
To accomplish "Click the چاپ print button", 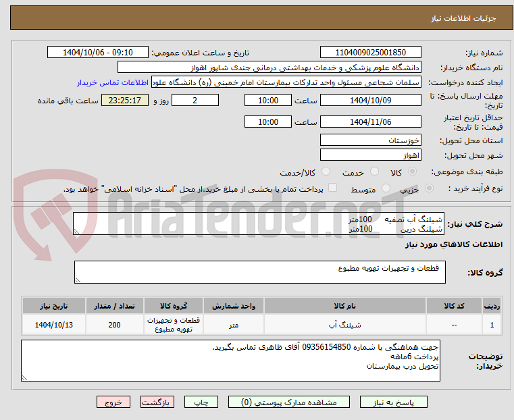I will tap(201, 402).
